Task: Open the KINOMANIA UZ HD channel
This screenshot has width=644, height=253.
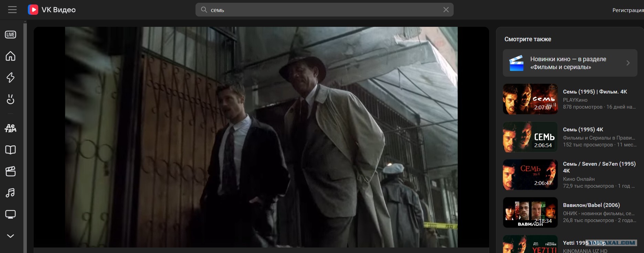Action: pyautogui.click(x=585, y=251)
